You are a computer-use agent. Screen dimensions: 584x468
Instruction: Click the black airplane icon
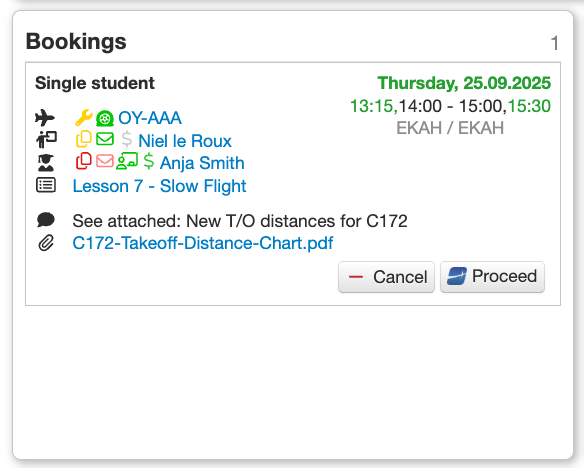[x=45, y=118]
